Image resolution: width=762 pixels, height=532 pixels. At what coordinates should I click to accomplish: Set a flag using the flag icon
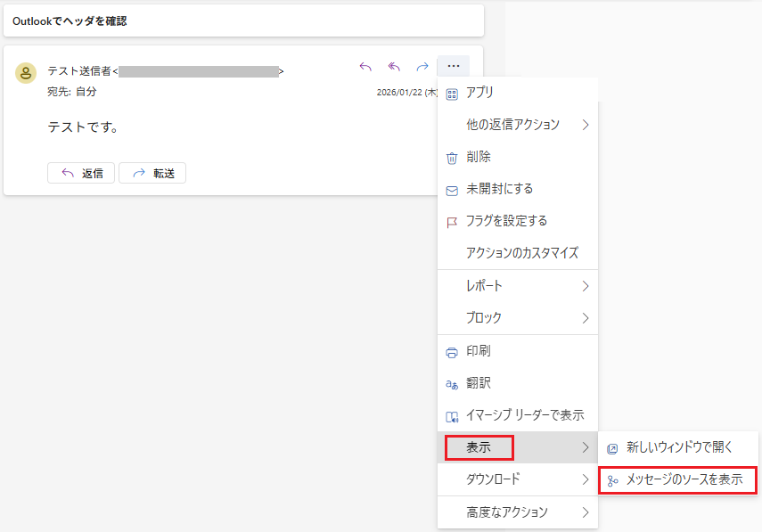pyautogui.click(x=454, y=220)
